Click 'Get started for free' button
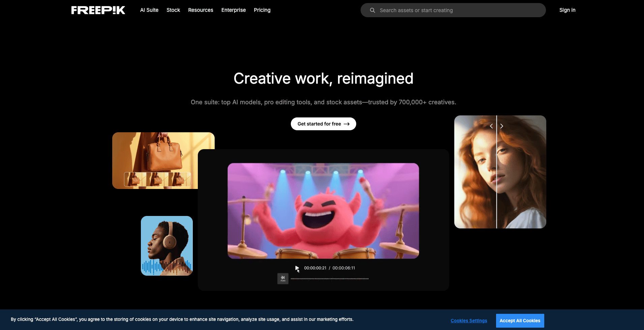This screenshot has height=330, width=644. 323,124
